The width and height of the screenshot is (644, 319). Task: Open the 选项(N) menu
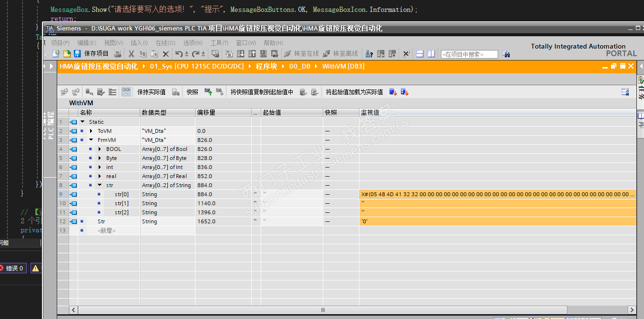tap(193, 43)
